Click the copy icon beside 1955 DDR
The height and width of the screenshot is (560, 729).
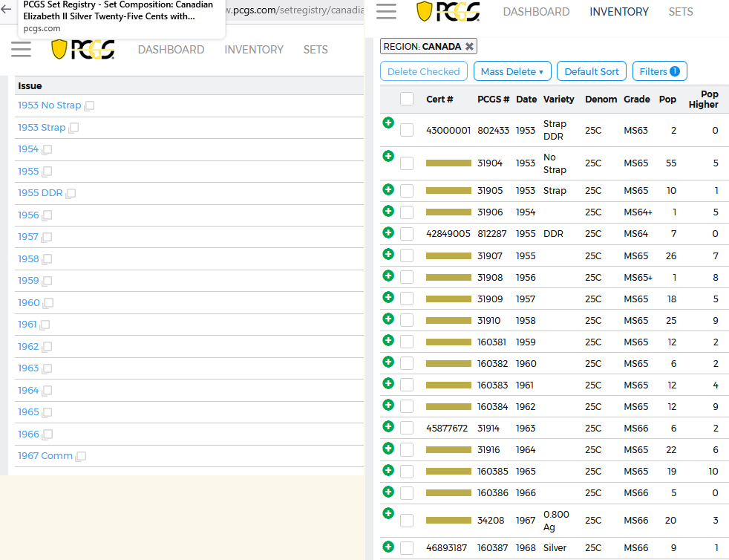[71, 194]
